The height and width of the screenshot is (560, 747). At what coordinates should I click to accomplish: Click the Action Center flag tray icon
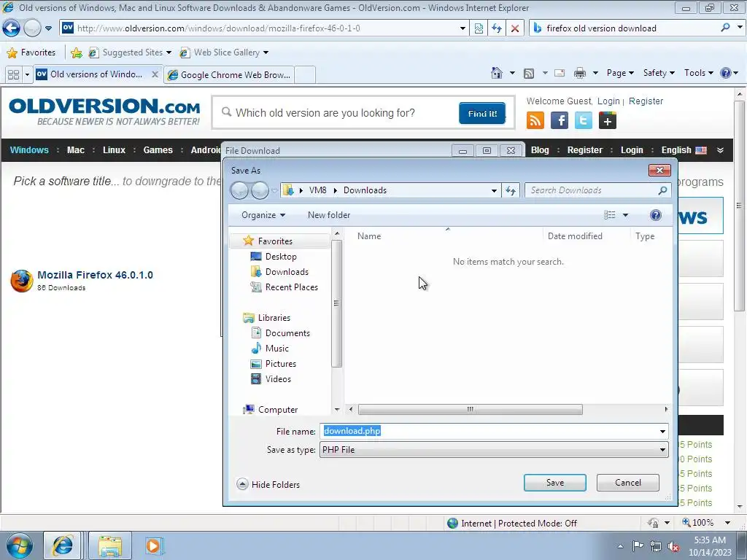click(x=638, y=546)
